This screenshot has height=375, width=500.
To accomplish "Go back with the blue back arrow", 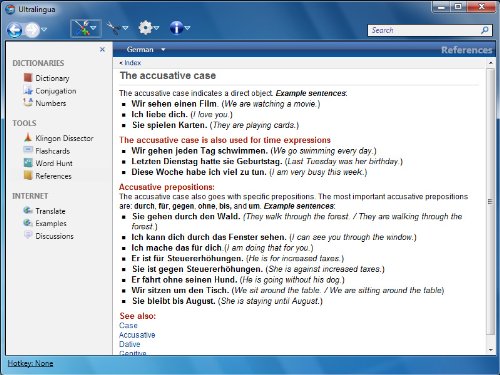I will [14, 30].
